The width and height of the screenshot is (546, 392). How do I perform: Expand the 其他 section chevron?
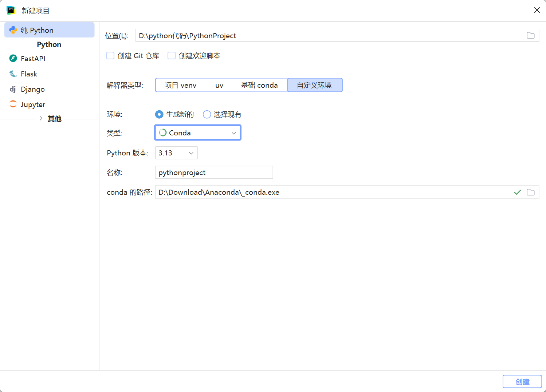click(x=41, y=119)
